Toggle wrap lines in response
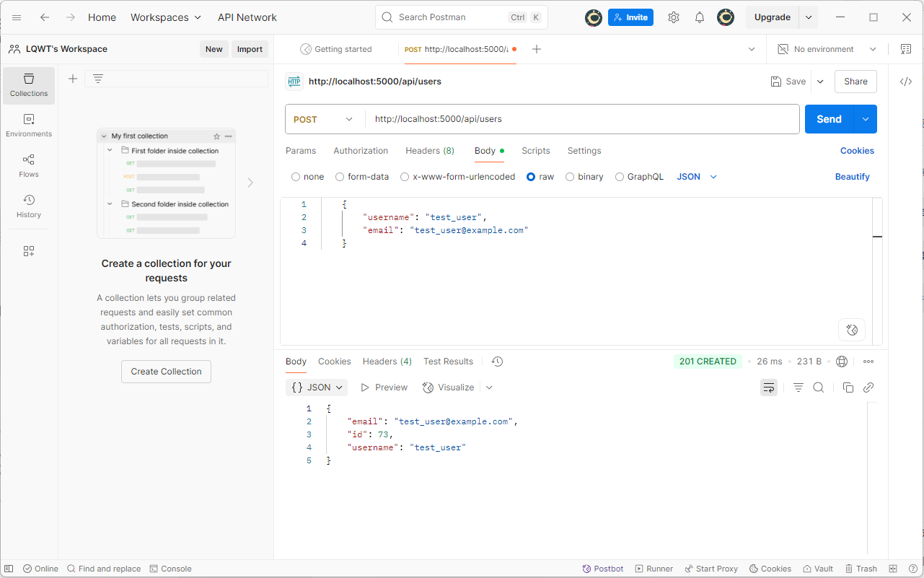The image size is (924, 578). point(769,387)
